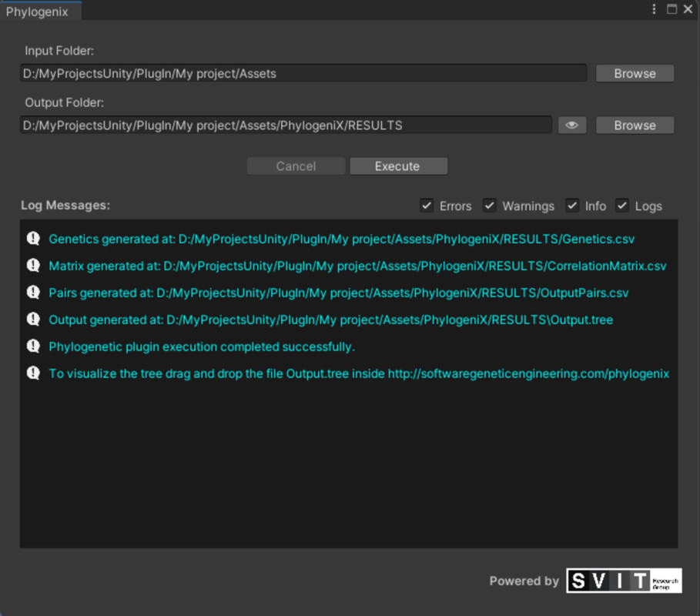
Task: Select the Output.tree generated log line
Action: (x=331, y=320)
